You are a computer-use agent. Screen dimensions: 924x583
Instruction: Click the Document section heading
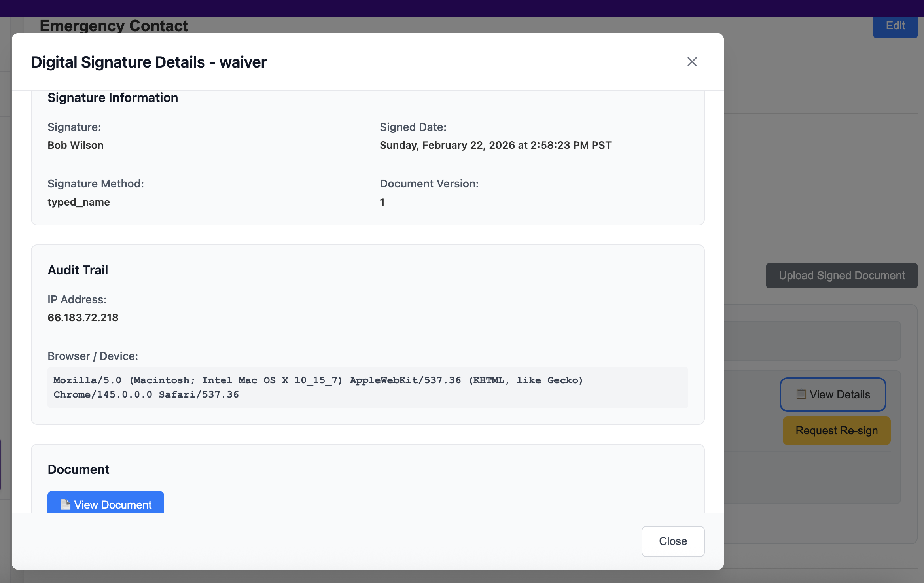point(78,469)
